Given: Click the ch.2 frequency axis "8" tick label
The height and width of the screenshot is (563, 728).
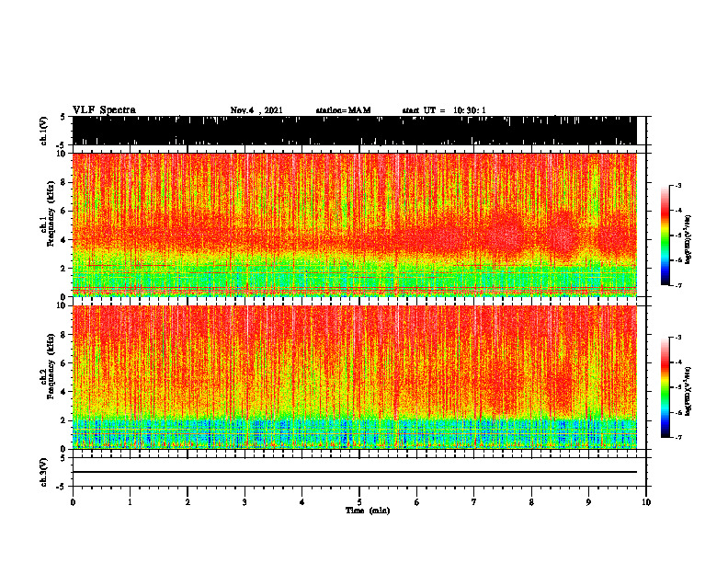Looking at the screenshot, I should coord(64,335).
